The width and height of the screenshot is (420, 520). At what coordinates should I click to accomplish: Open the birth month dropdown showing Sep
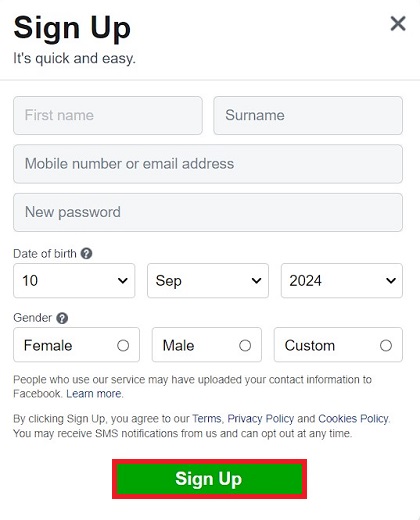pos(208,281)
